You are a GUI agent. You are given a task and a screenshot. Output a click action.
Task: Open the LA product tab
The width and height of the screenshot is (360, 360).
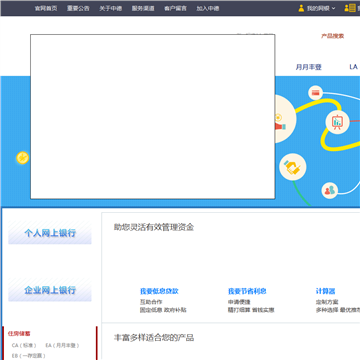[353, 67]
